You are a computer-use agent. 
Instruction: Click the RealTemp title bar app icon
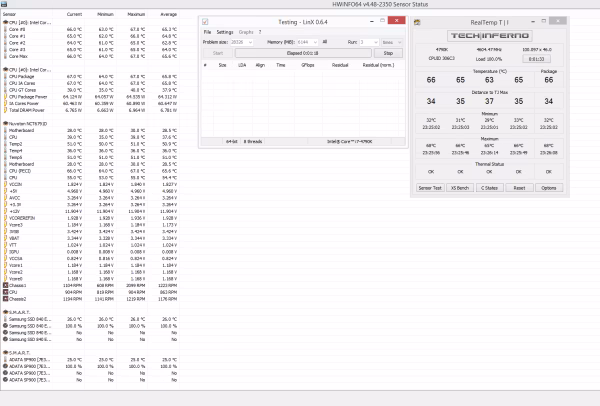pyautogui.click(x=417, y=22)
